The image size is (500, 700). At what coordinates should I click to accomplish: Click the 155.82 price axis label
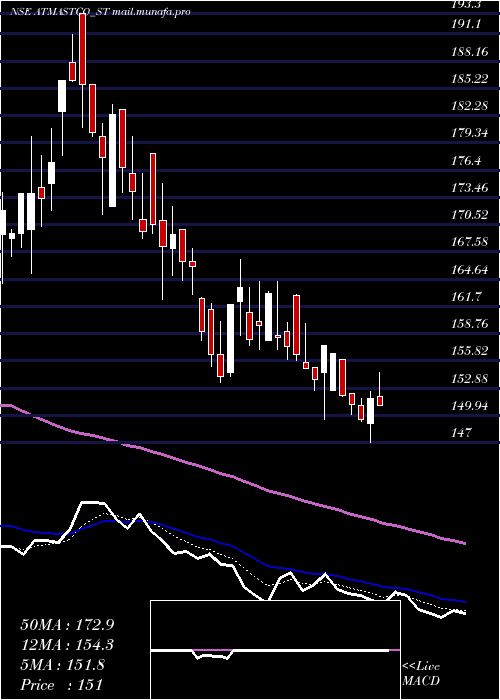[x=470, y=351]
